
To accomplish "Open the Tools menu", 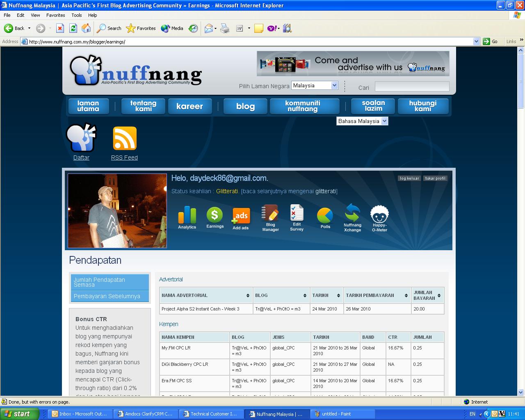I will click(x=77, y=15).
